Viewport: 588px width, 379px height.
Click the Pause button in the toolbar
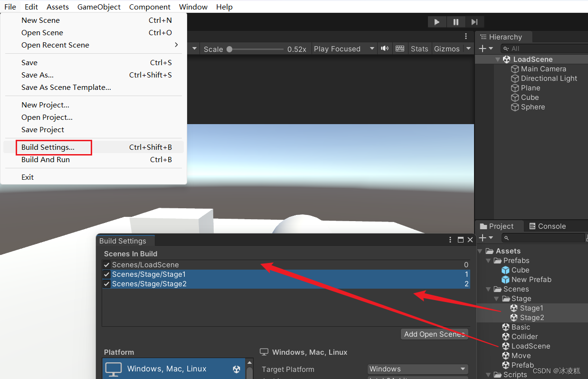coord(455,22)
